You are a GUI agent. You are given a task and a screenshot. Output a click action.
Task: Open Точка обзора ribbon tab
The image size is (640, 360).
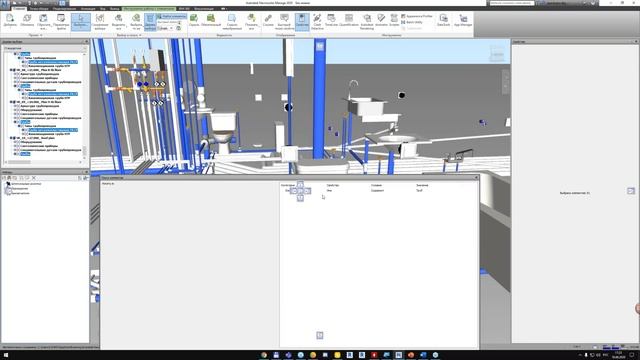(x=39, y=9)
